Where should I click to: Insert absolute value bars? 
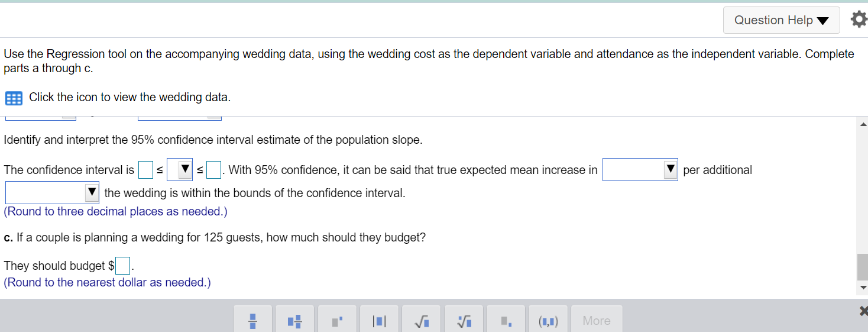coord(379,321)
